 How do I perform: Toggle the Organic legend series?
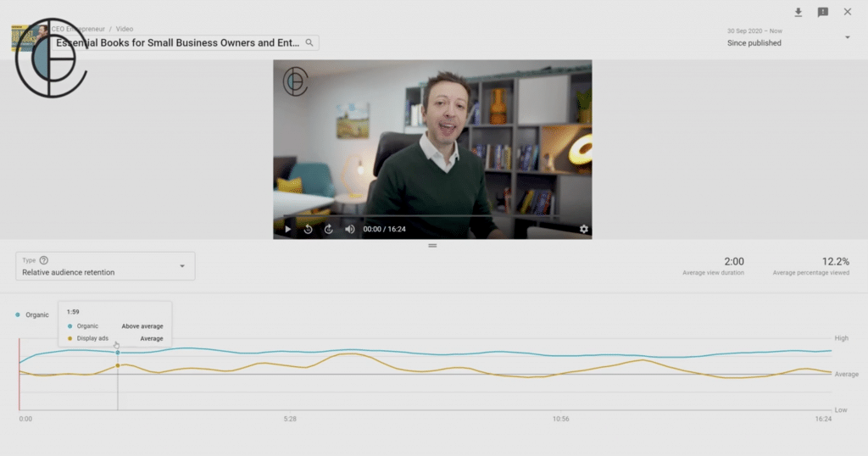33,315
